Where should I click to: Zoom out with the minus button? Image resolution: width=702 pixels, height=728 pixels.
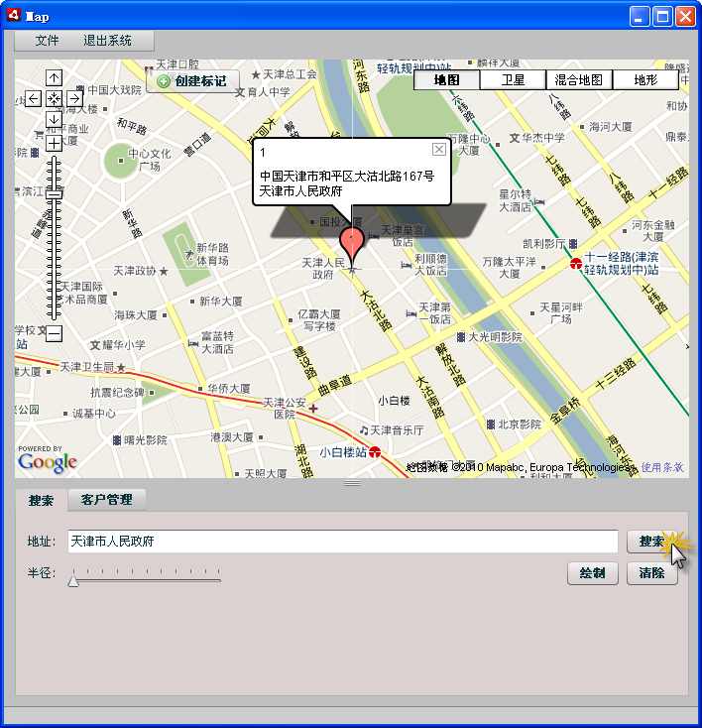click(54, 333)
